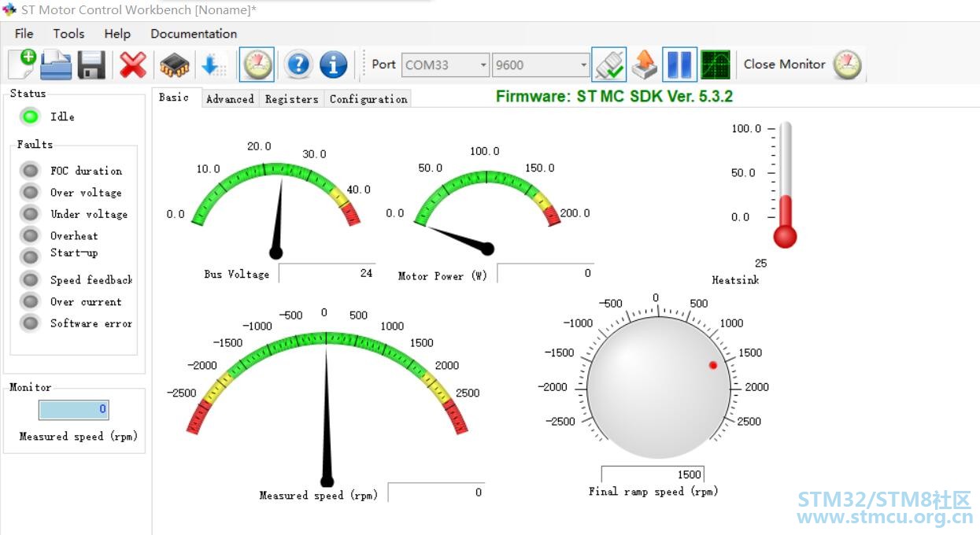Click the 2000 mark on speed knob

pos(757,387)
